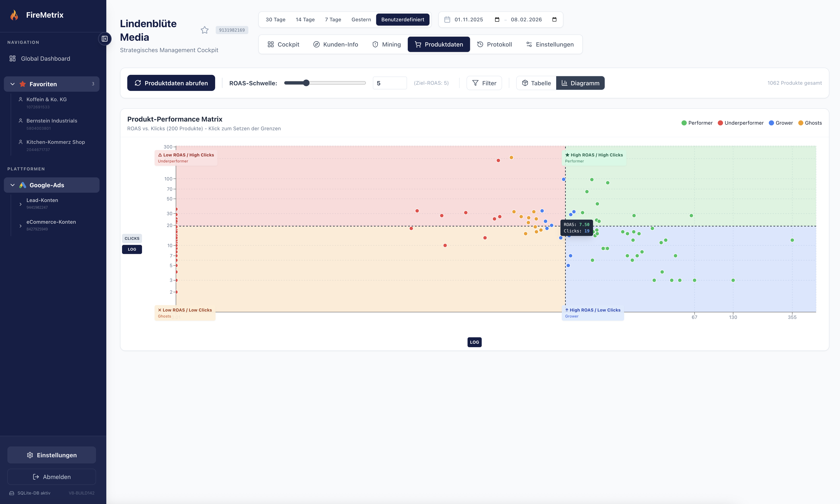Click the Produktdaten abrufen button
840x504 pixels.
(171, 83)
